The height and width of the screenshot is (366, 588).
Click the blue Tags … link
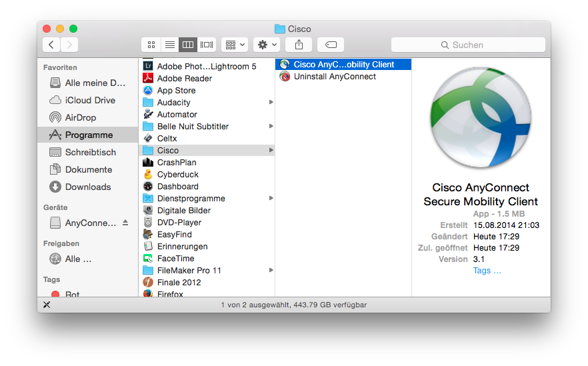click(x=487, y=271)
